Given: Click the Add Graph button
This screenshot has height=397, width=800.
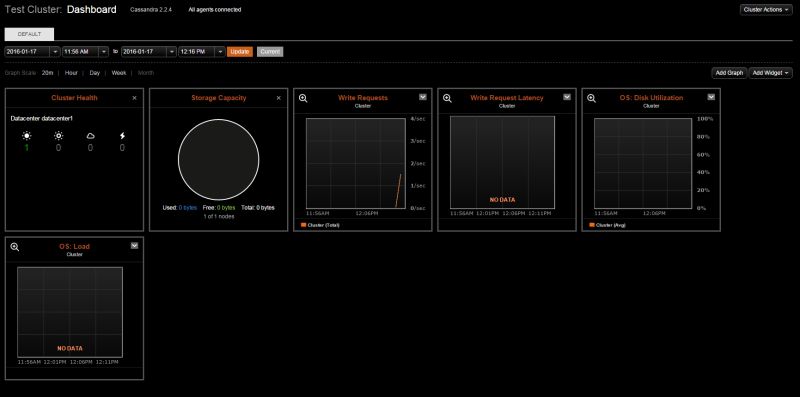Looking at the screenshot, I should coord(729,73).
